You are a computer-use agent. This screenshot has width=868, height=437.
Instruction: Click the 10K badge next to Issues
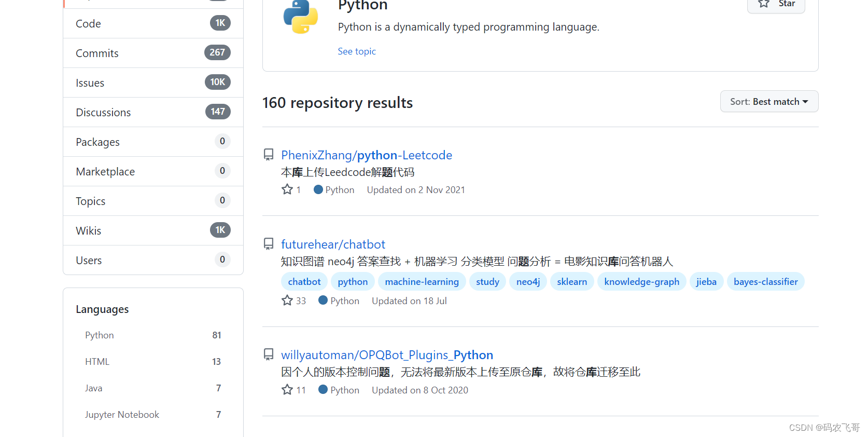point(218,82)
